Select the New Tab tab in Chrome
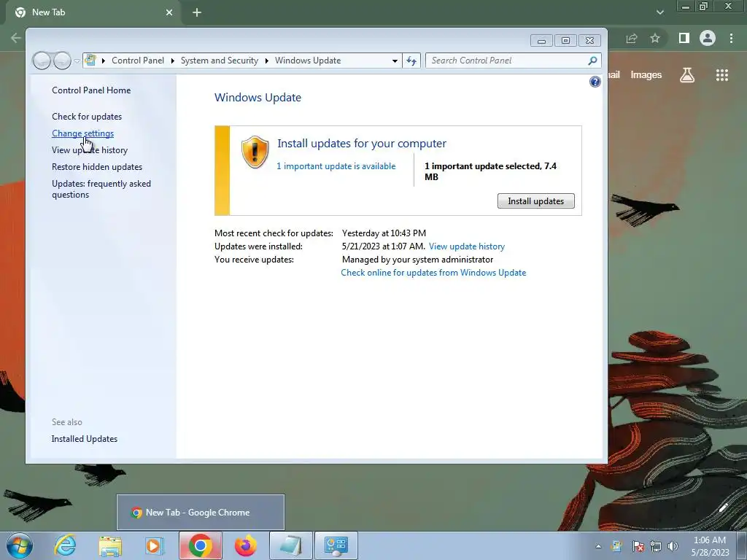 (91, 12)
